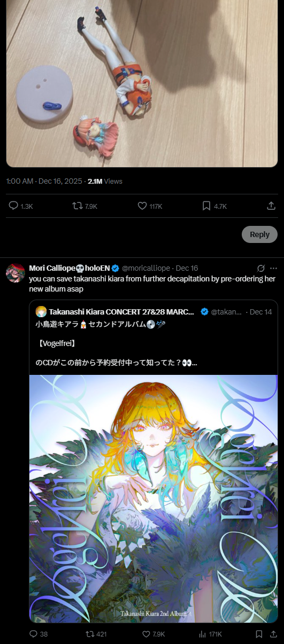Click the Grok icon on Calliope's reply
The image size is (284, 644).
(x=261, y=268)
